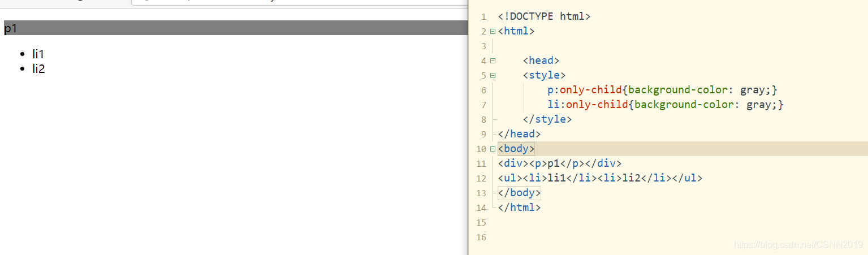Image resolution: width=868 pixels, height=255 pixels.
Task: Collapse the head tag fold on line 4
Action: pos(493,60)
